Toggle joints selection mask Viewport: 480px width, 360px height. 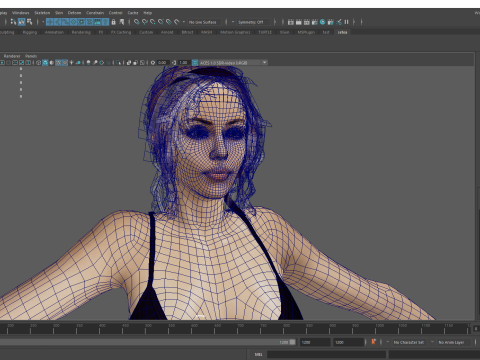point(57,22)
